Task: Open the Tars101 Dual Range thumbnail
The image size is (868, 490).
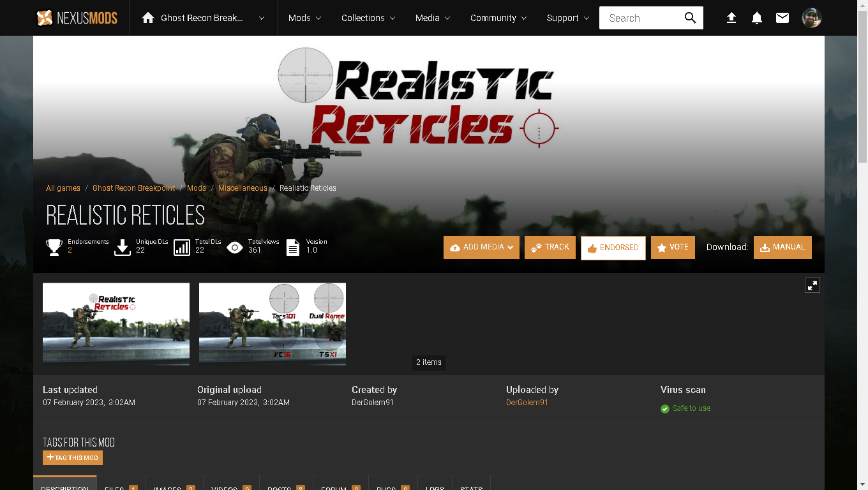Action: coord(273,324)
